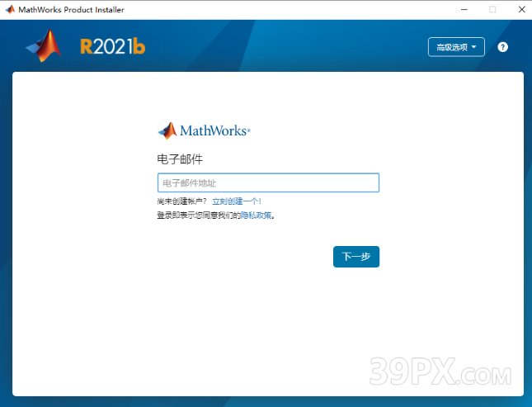Click the 电子邮件 heading text

(180, 159)
